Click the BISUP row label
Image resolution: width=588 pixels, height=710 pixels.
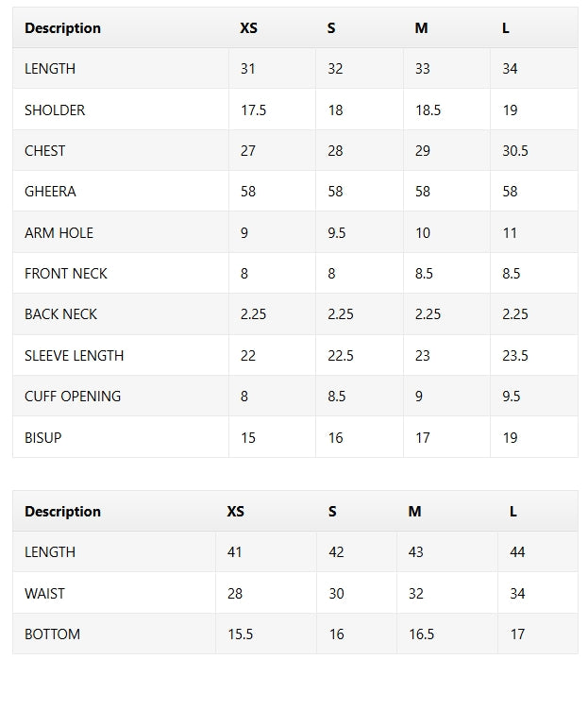[x=43, y=438]
